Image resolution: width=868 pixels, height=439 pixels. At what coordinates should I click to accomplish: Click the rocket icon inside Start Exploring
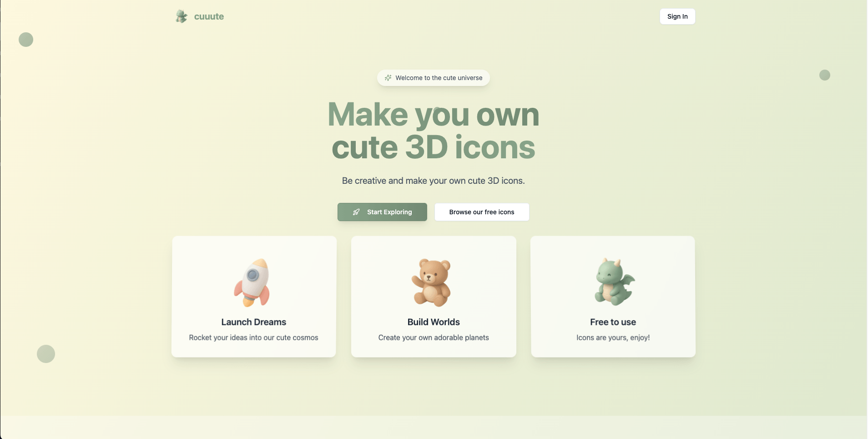coord(356,212)
